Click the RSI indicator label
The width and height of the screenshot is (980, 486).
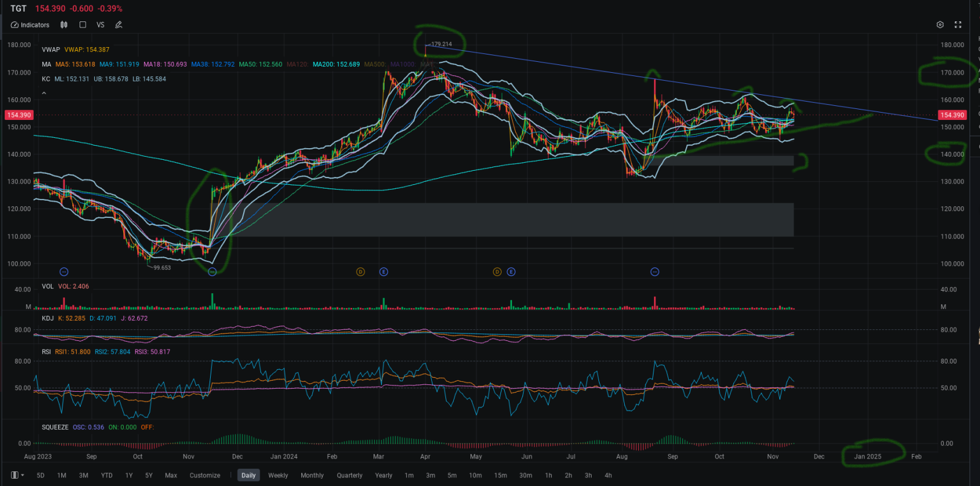pos(47,352)
